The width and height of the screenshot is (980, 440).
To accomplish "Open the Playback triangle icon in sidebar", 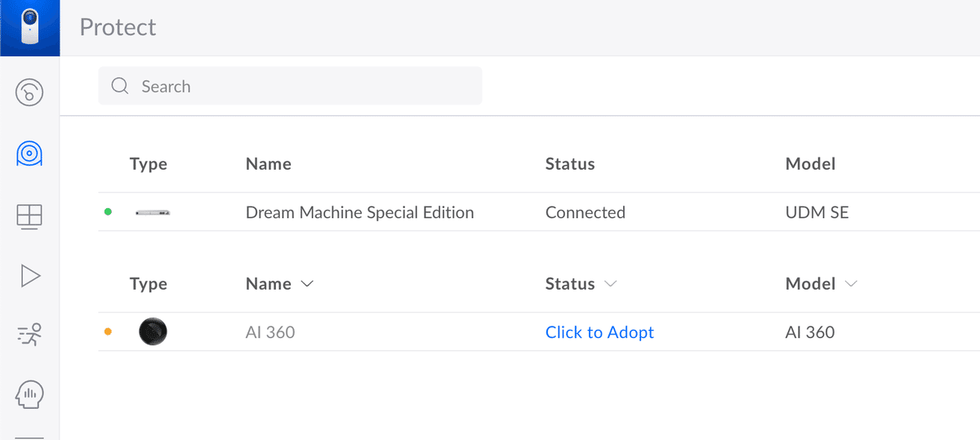I will pos(29,276).
